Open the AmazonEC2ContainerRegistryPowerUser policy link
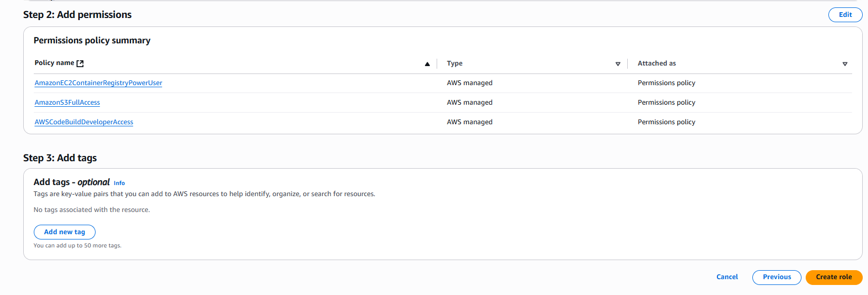 pyautogui.click(x=98, y=83)
